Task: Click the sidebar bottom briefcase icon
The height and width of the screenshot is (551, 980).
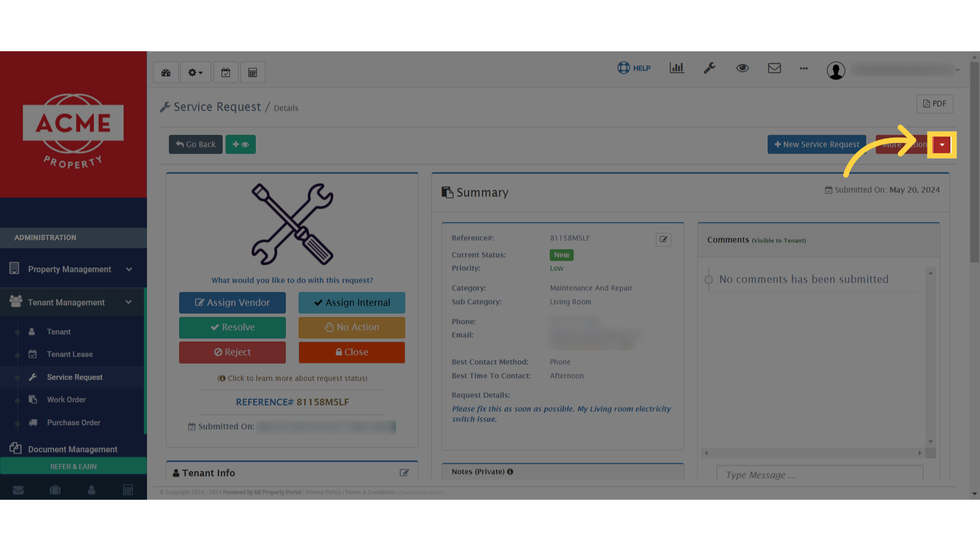Action: tap(55, 490)
